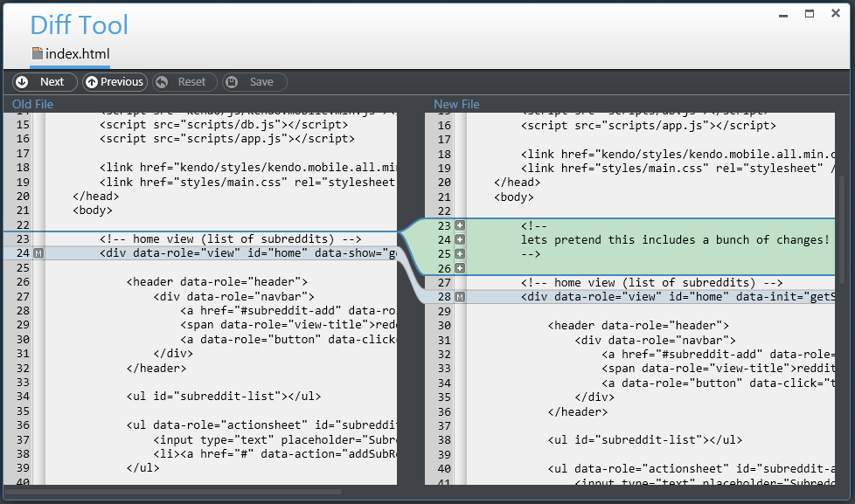Click old file line 29 view-title span

288,325
